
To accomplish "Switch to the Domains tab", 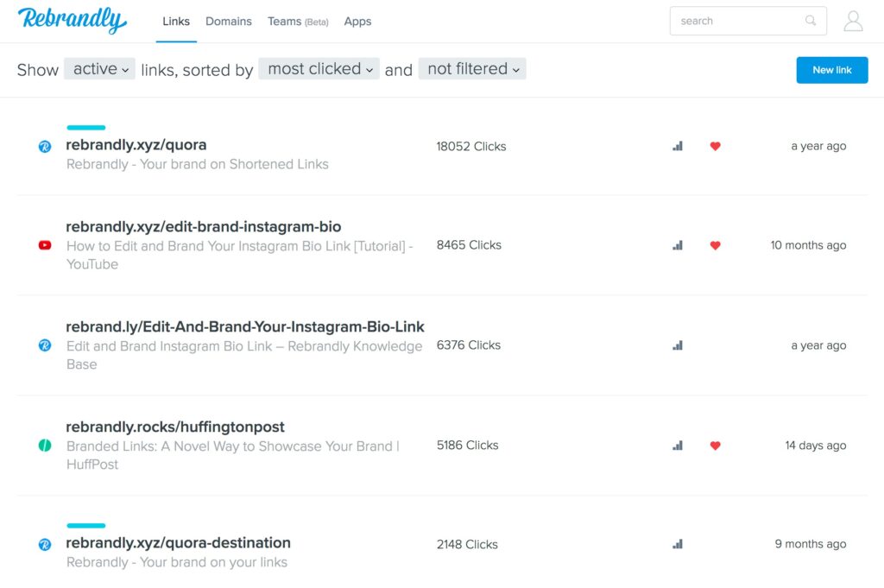I will [228, 21].
